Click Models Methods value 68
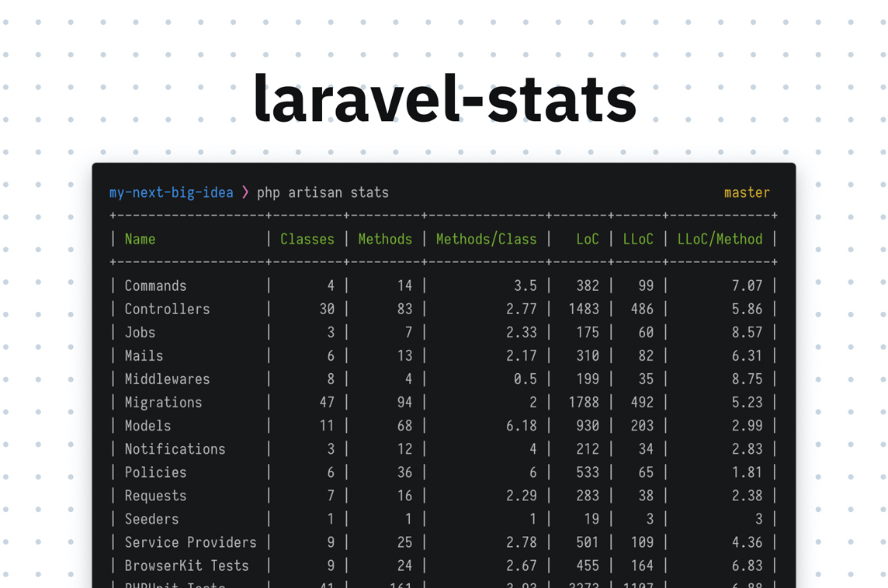 (x=404, y=426)
